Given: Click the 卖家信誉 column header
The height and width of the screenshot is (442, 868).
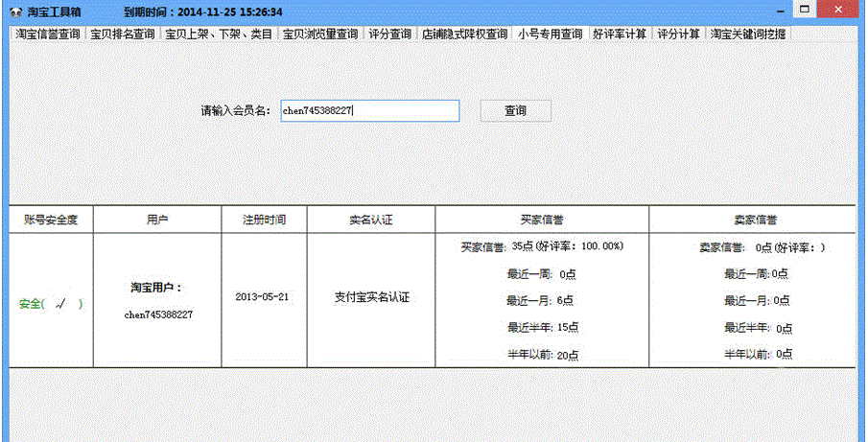Looking at the screenshot, I should [752, 220].
